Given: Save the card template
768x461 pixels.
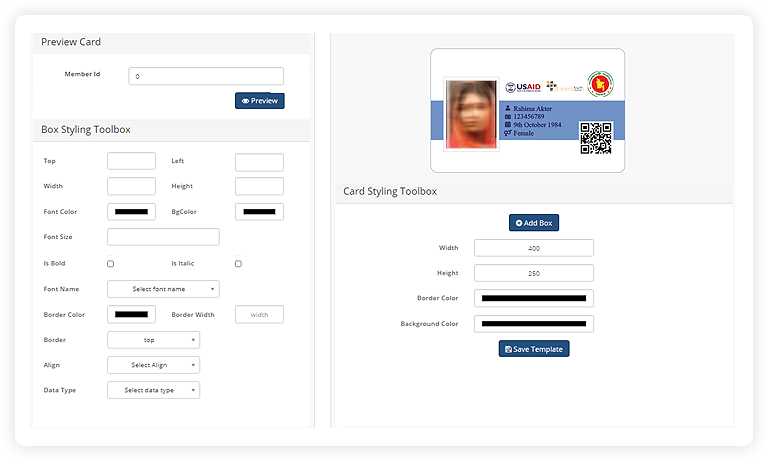Looking at the screenshot, I should [534, 349].
